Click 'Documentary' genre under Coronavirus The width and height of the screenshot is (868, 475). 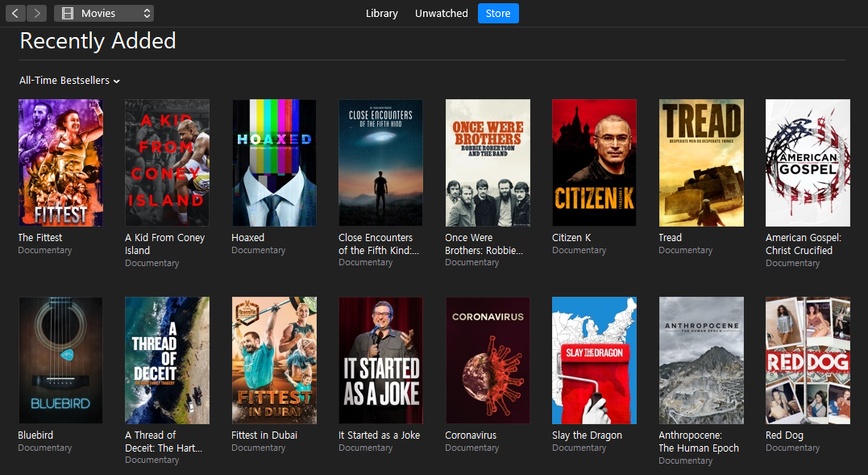pyautogui.click(x=472, y=448)
